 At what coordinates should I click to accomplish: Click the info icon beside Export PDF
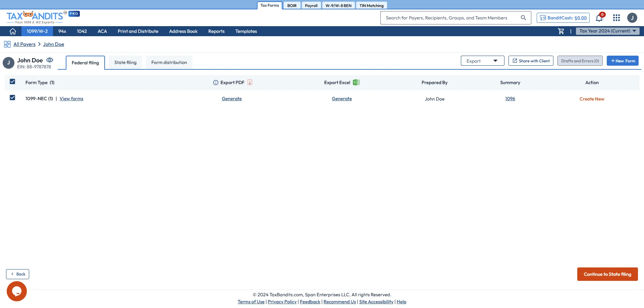coord(215,82)
